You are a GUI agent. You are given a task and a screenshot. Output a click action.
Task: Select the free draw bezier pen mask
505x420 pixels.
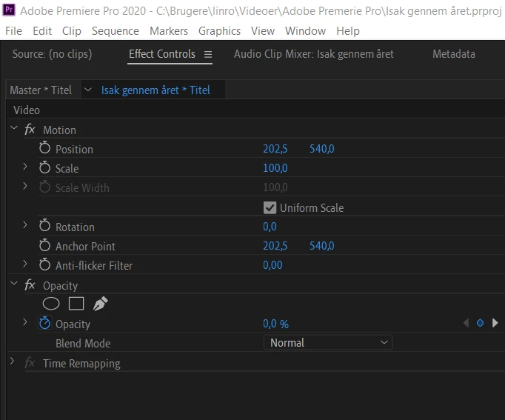pyautogui.click(x=100, y=304)
